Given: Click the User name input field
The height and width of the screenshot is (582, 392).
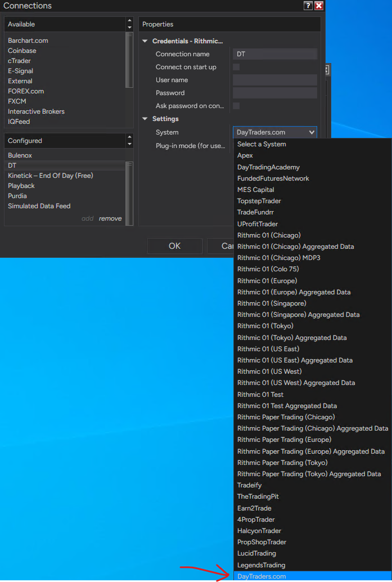Looking at the screenshot, I should (275, 80).
